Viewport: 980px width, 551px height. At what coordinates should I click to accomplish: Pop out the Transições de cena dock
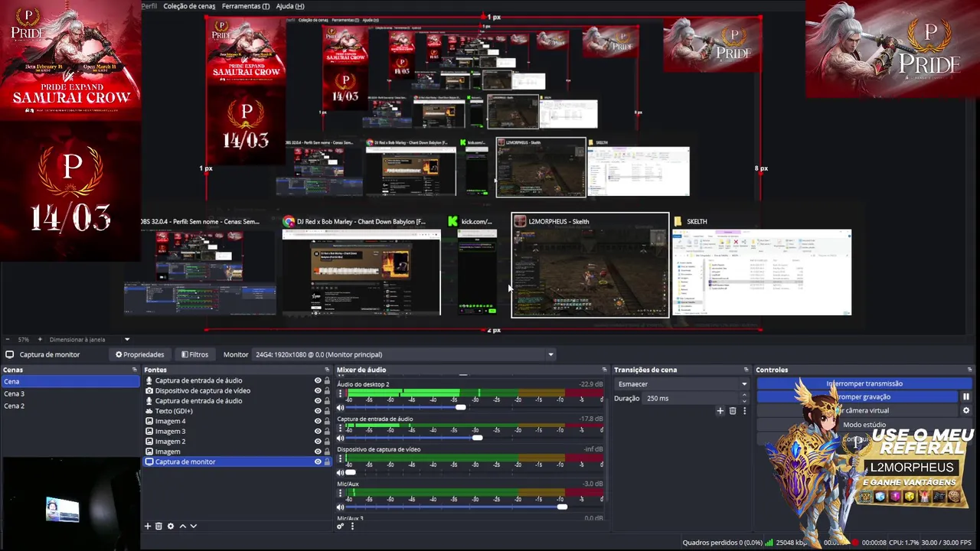746,370
